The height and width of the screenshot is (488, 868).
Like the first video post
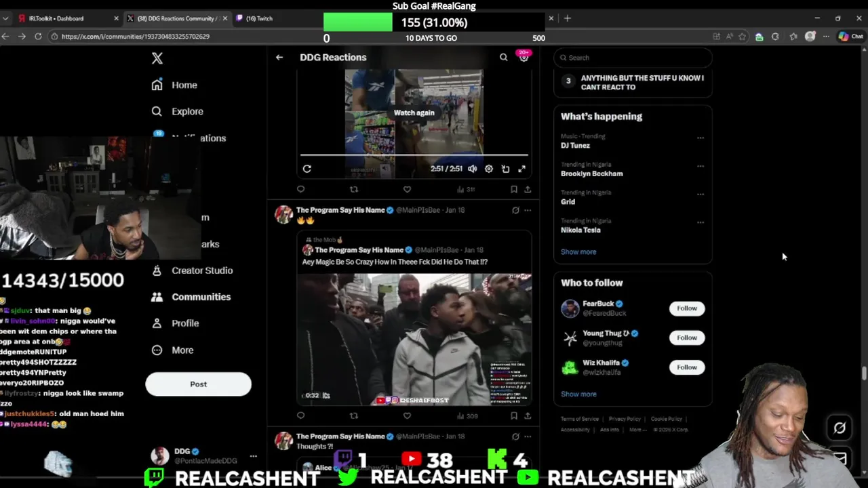click(407, 190)
